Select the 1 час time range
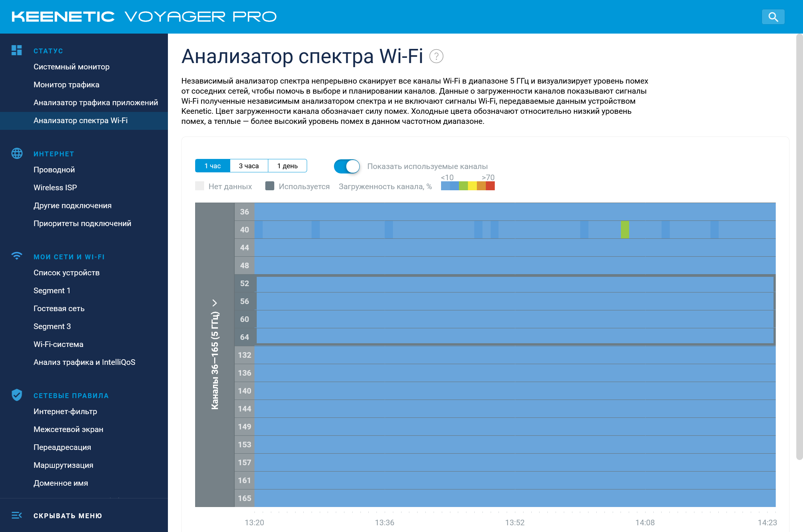Screen dimensions: 803x532 point(212,166)
